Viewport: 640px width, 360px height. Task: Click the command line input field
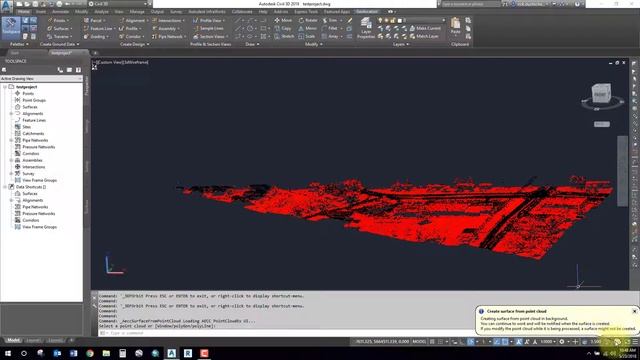(286, 333)
